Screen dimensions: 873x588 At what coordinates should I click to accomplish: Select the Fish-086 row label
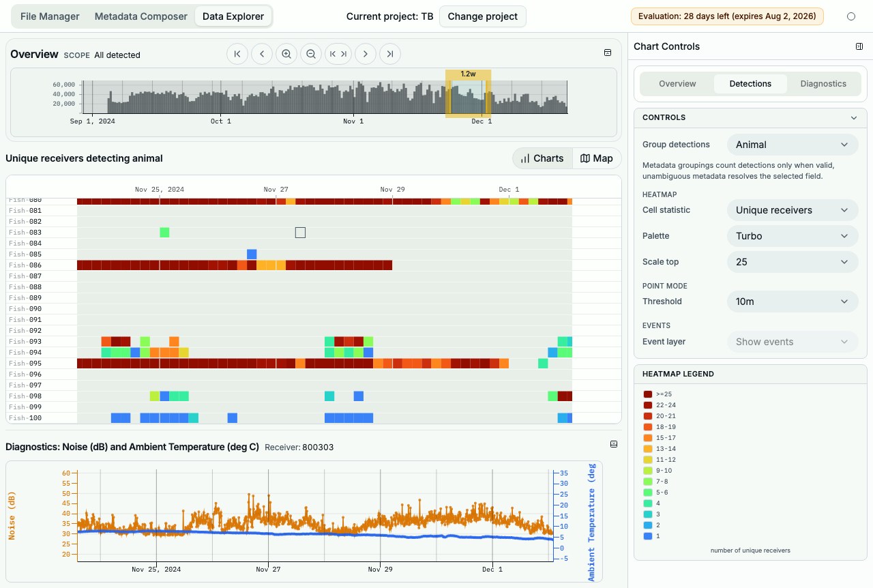[x=25, y=265]
